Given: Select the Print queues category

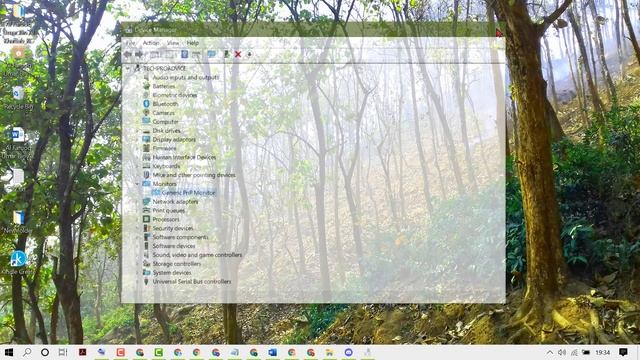Looking at the screenshot, I should (169, 211).
